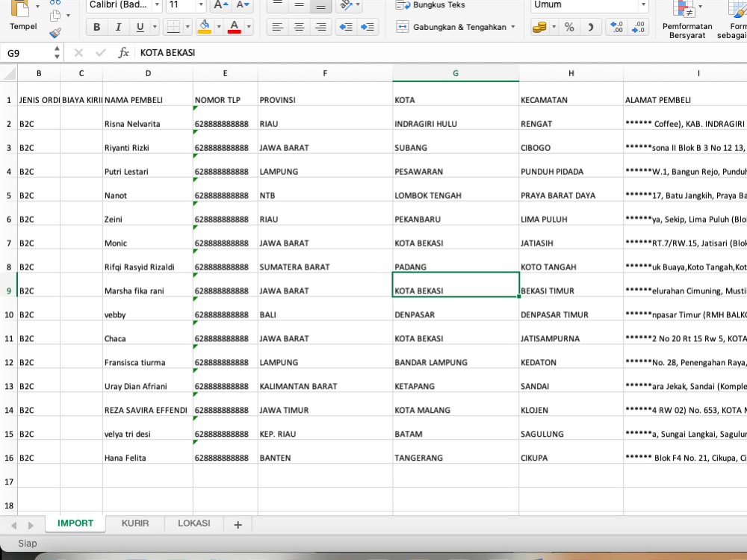Open the underline style dropdown arrow
The image size is (747, 560).
coord(155,27)
